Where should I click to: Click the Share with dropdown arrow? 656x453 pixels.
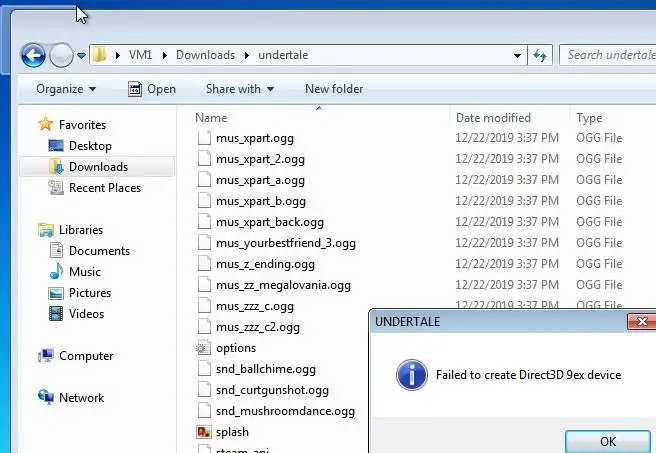point(270,89)
